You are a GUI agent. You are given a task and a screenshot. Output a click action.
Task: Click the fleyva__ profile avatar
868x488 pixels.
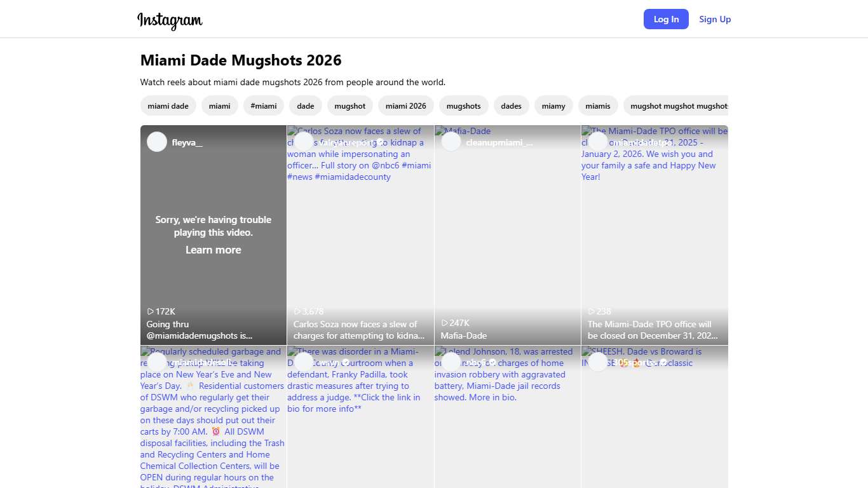[157, 142]
